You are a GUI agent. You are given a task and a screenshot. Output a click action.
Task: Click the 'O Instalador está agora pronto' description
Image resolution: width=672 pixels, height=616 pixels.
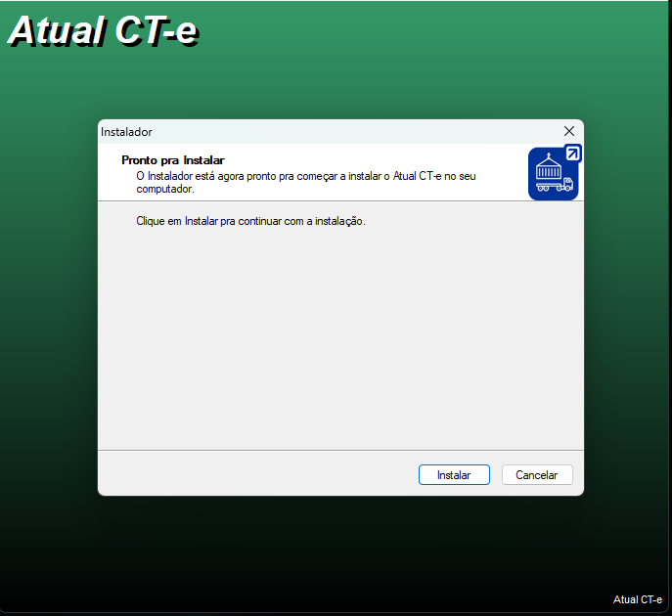[x=306, y=182]
